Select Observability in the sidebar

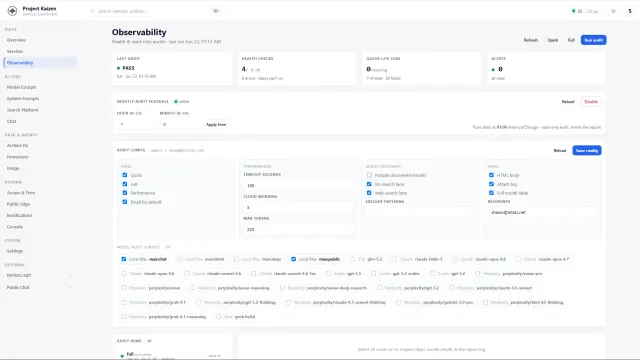pos(40,63)
